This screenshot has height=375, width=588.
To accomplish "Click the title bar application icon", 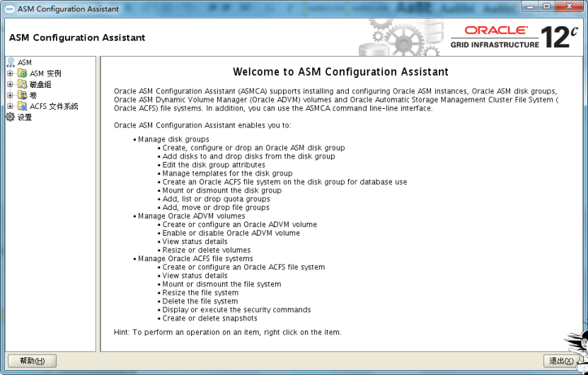I will tap(10, 8).
